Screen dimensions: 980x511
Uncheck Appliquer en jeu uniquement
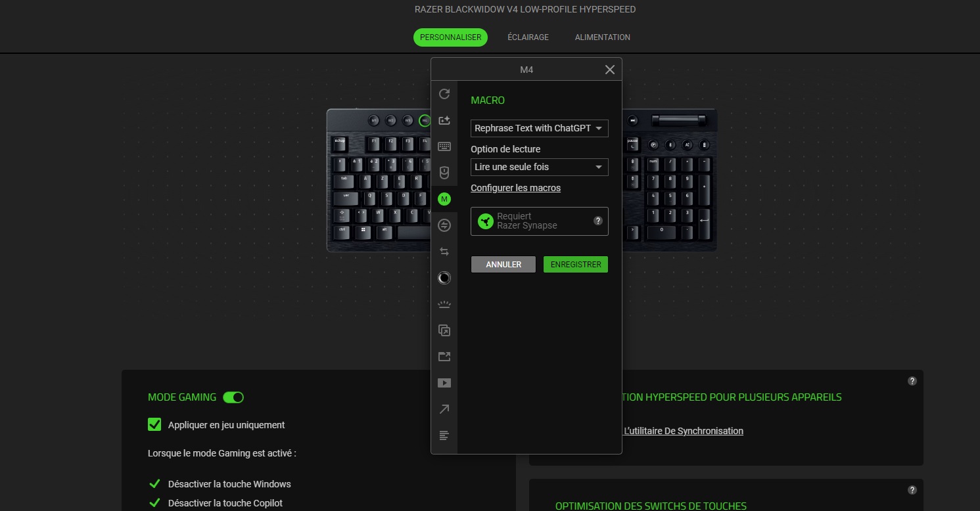click(x=154, y=425)
